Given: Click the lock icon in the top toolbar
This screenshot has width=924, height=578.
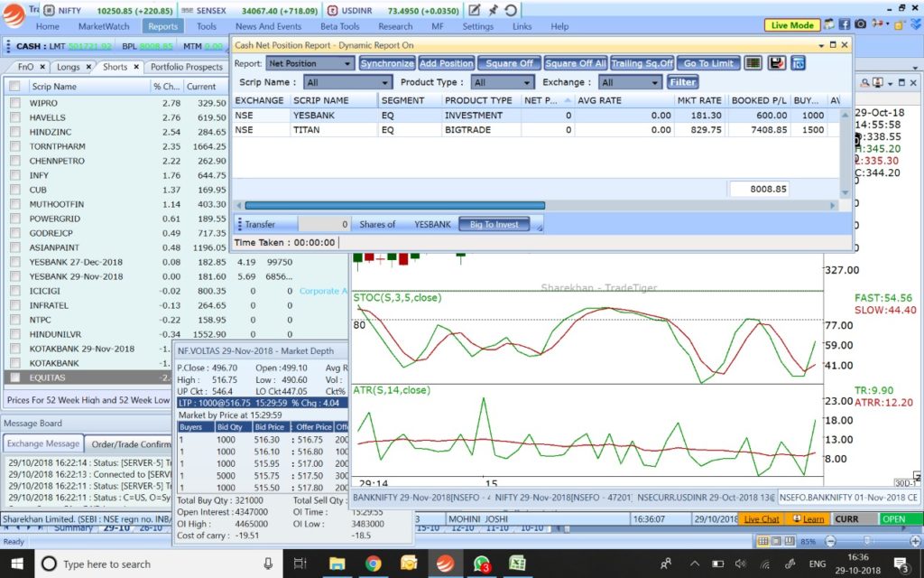Looking at the screenshot, I should click(x=899, y=24).
